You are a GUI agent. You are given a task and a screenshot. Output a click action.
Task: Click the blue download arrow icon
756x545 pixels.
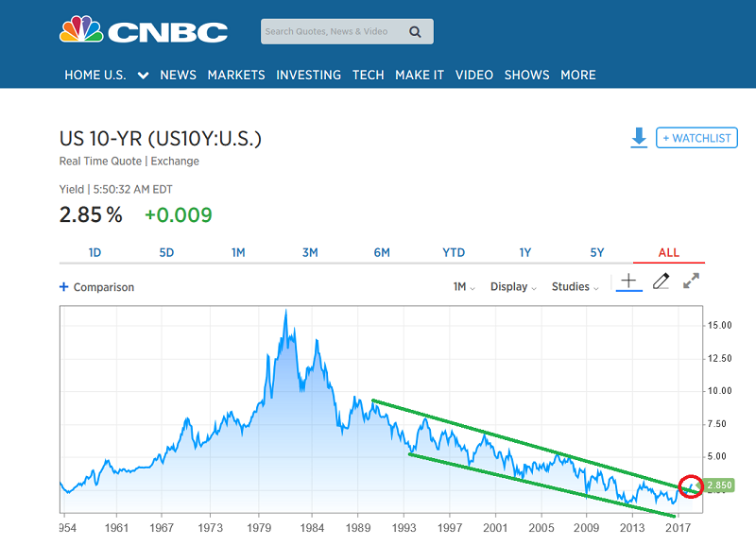(639, 138)
